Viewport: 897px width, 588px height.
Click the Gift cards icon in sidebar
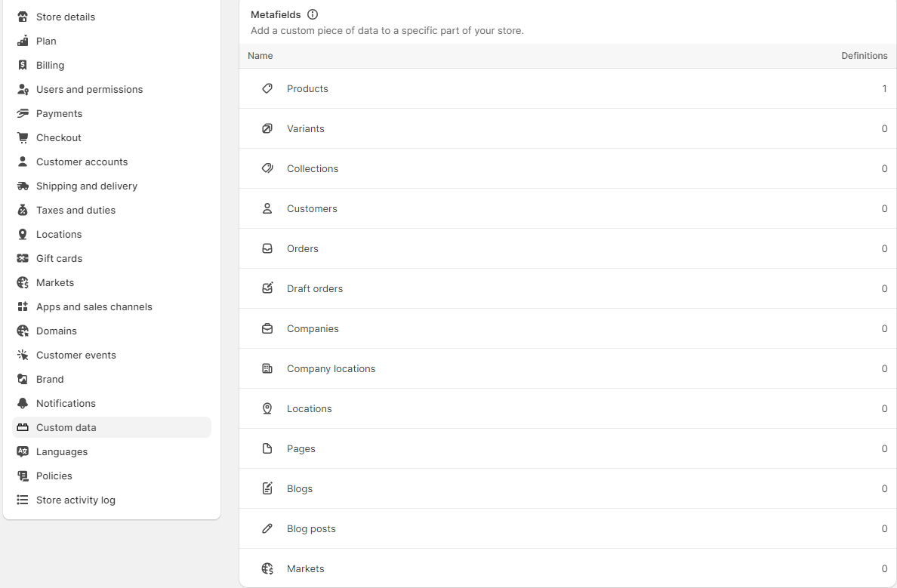click(x=23, y=258)
